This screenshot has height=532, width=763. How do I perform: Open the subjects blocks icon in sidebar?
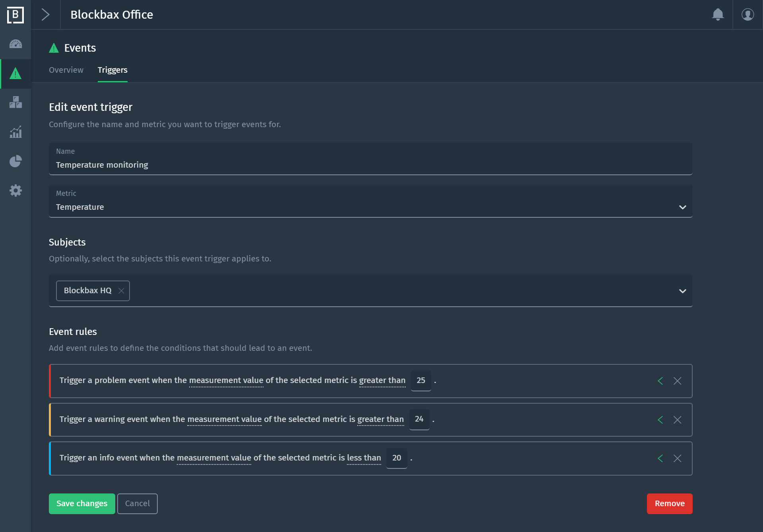(x=15, y=103)
